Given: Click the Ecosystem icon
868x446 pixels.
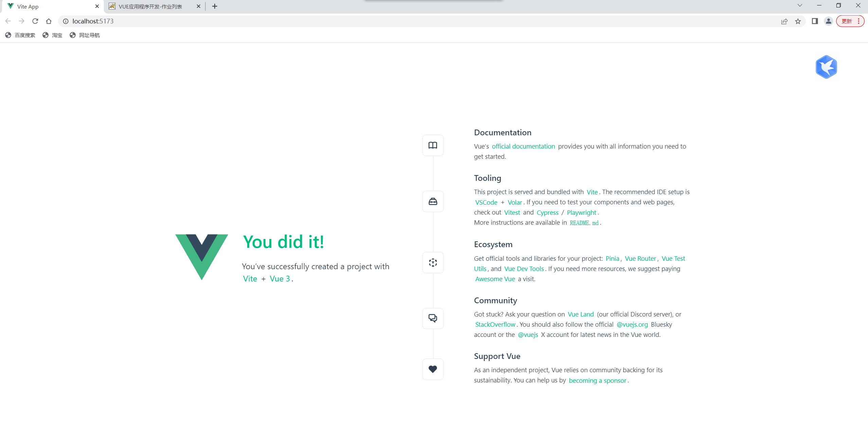Looking at the screenshot, I should pos(433,262).
